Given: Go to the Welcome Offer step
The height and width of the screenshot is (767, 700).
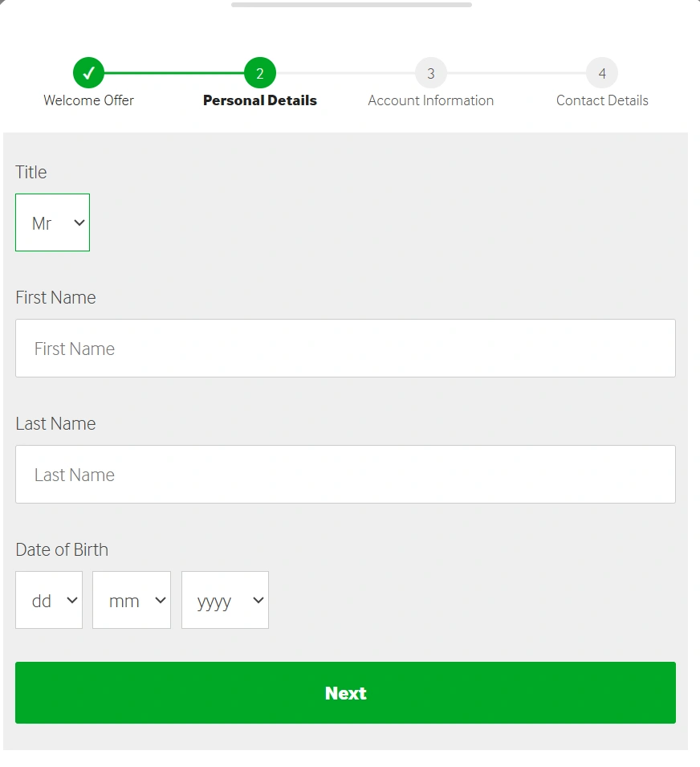Looking at the screenshot, I should tap(88, 100).
